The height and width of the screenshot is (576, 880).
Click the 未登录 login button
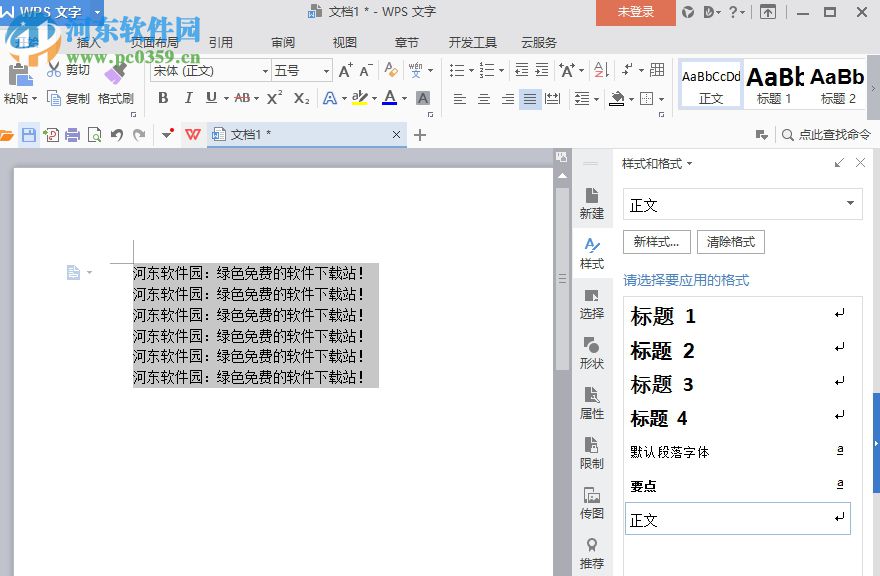[x=636, y=12]
